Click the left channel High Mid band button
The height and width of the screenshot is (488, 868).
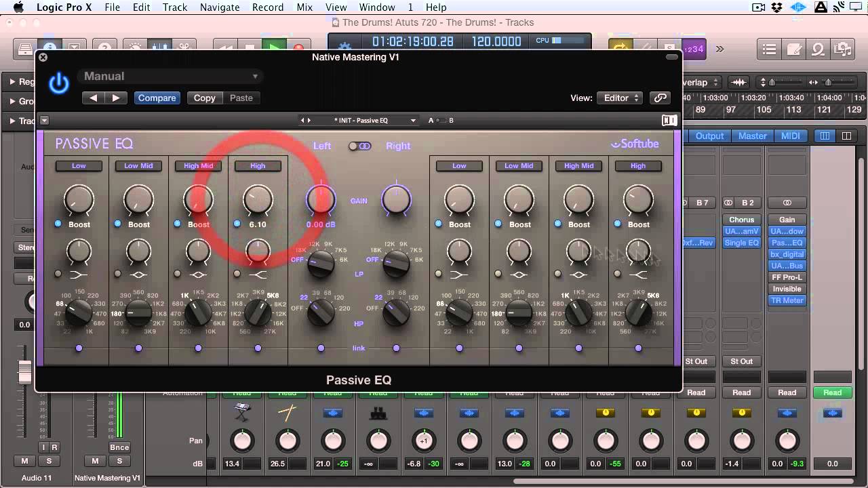coord(198,166)
